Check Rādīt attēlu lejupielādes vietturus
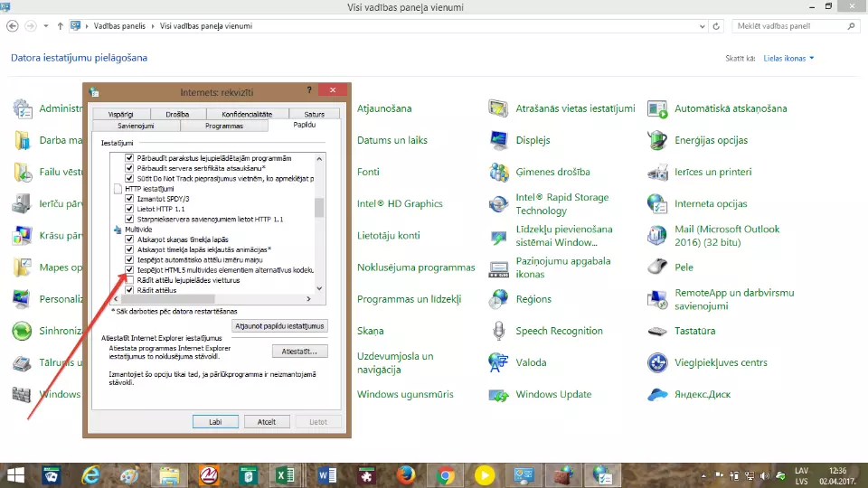This screenshot has width=868, height=488. pyautogui.click(x=129, y=280)
